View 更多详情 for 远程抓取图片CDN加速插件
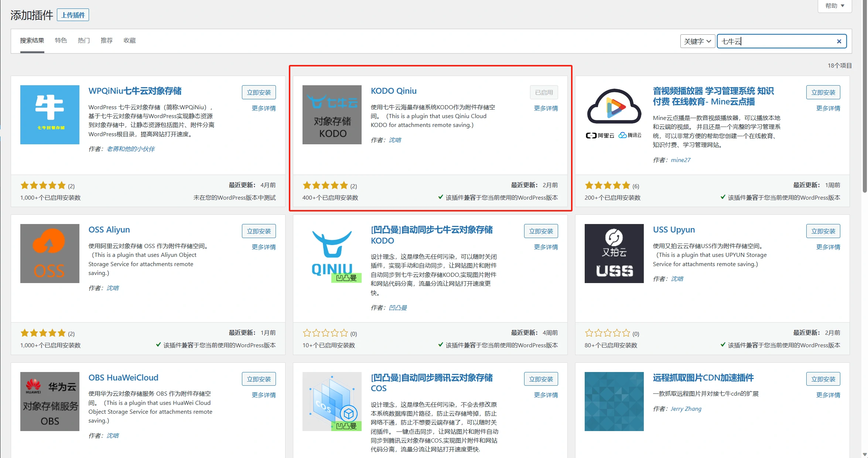 pyautogui.click(x=828, y=395)
